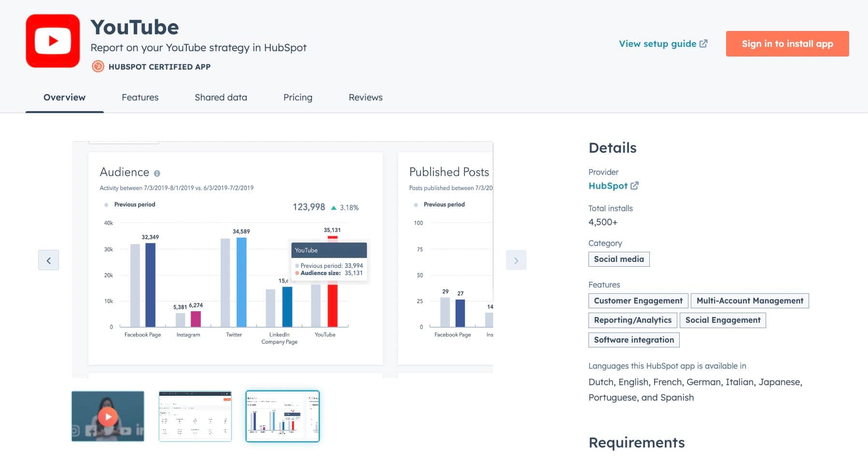Open the HubSpot provider link

(x=613, y=186)
